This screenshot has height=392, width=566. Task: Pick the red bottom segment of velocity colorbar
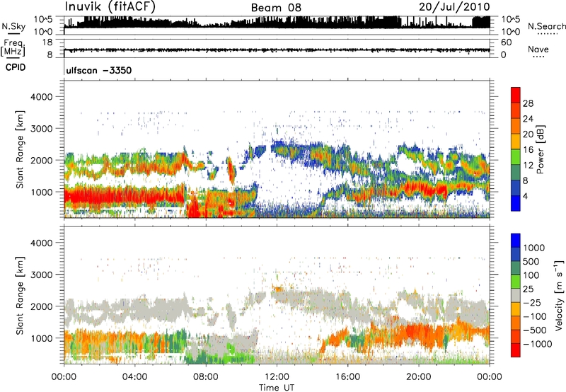point(516,350)
